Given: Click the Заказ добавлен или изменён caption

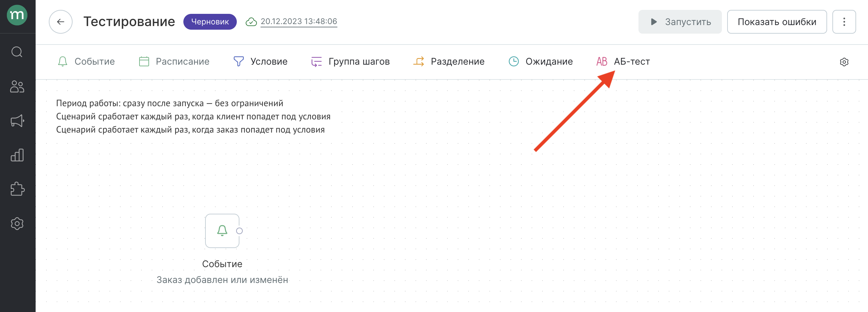Looking at the screenshot, I should click(222, 280).
